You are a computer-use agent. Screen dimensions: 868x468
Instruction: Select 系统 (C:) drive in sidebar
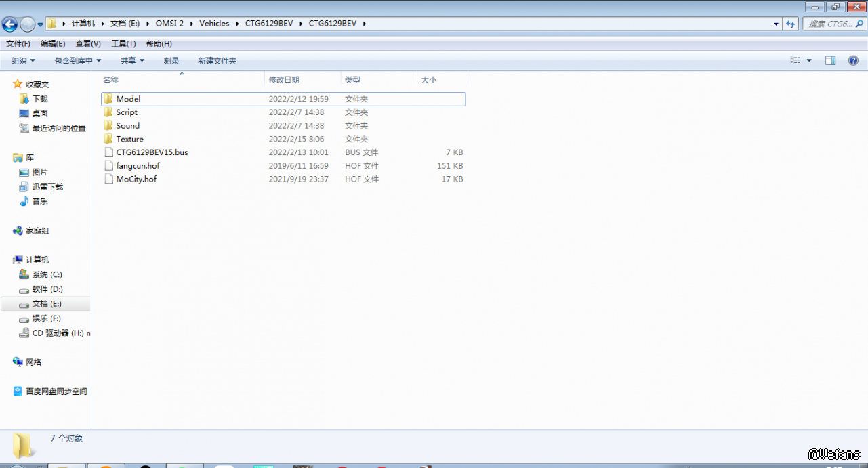(47, 275)
